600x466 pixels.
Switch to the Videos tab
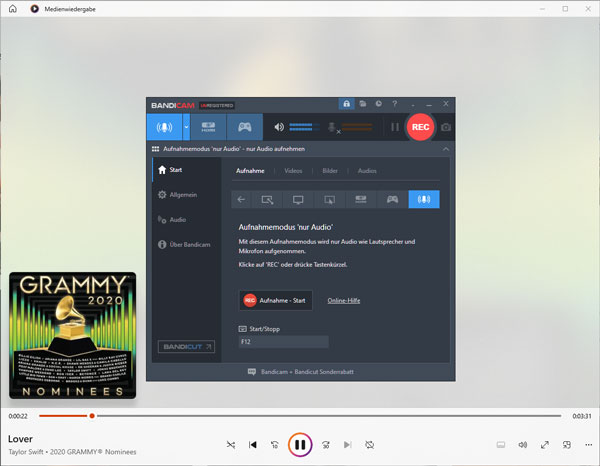[x=293, y=171]
